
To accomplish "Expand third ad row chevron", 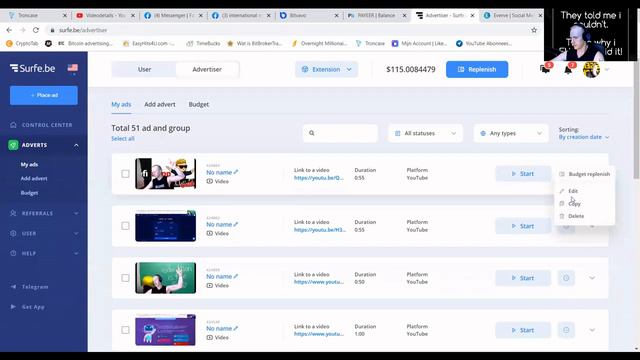I will tap(592, 278).
